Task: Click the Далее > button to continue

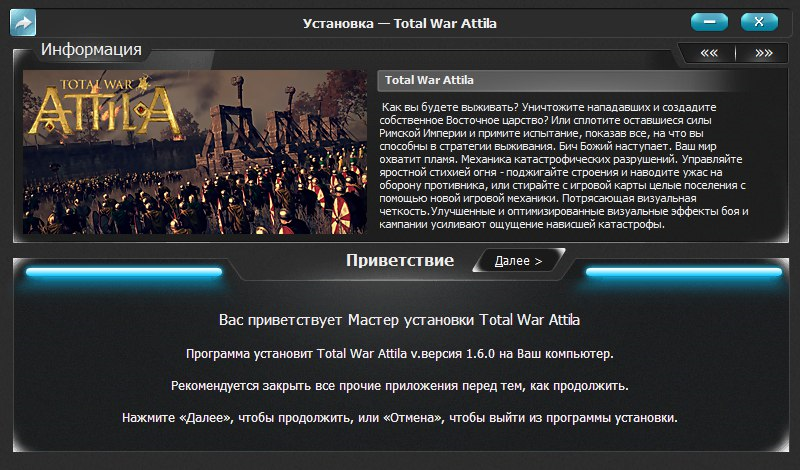Action: tap(518, 261)
